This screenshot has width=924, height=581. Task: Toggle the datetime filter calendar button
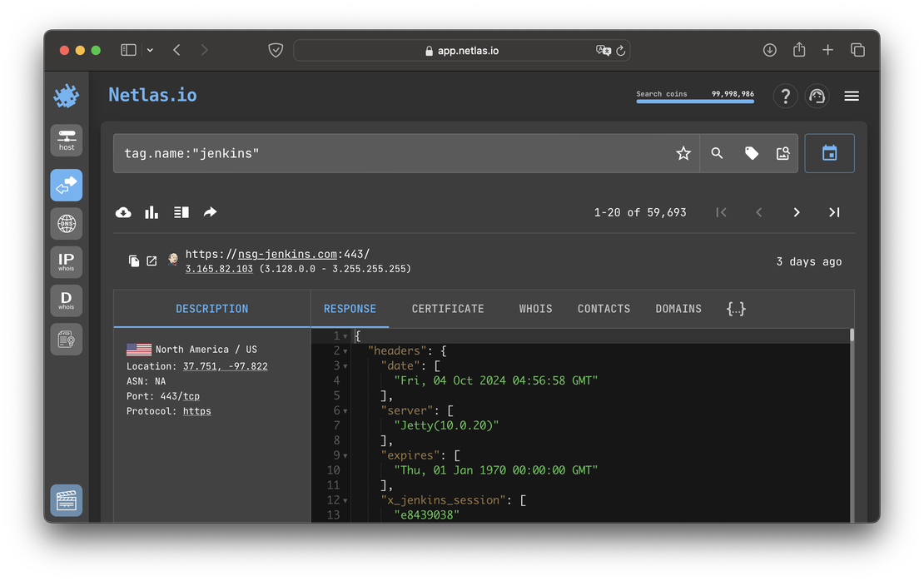click(x=829, y=153)
